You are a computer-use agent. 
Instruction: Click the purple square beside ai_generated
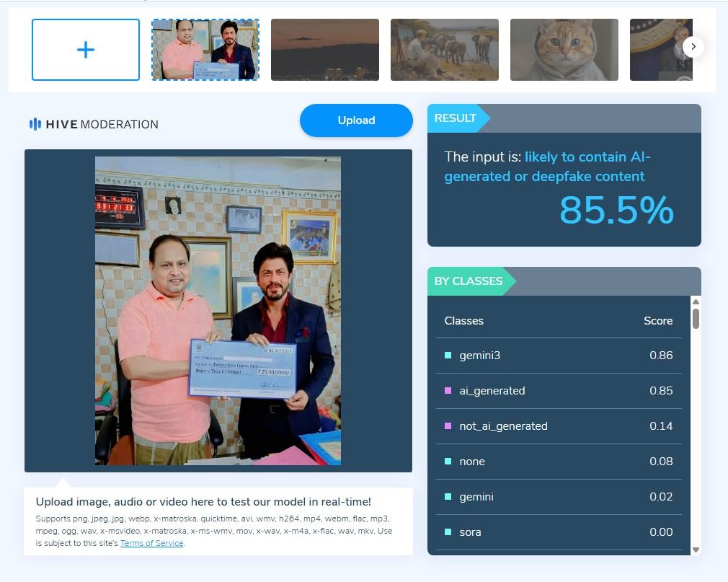click(x=448, y=391)
